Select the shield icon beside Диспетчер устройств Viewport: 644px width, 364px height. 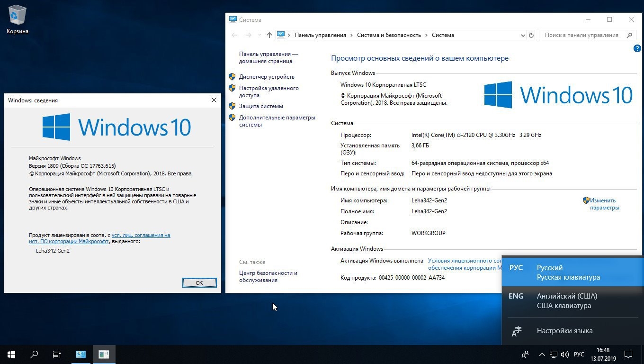232,76
